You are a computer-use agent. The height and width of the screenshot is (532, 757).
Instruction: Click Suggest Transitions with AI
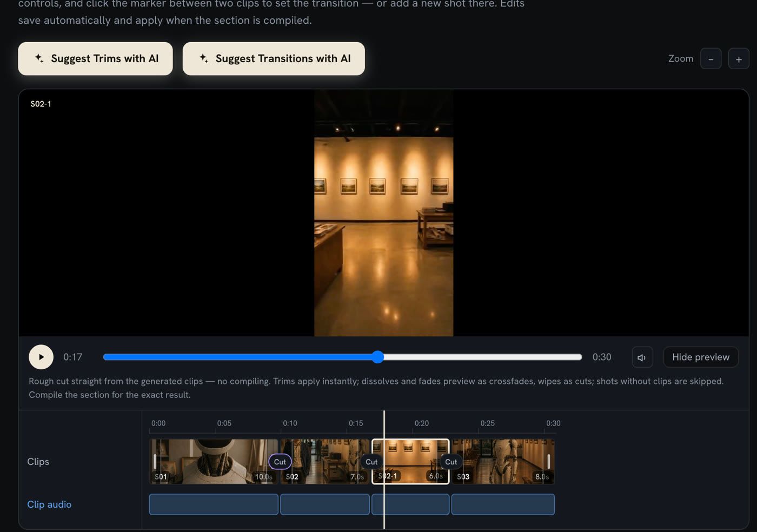coord(274,58)
